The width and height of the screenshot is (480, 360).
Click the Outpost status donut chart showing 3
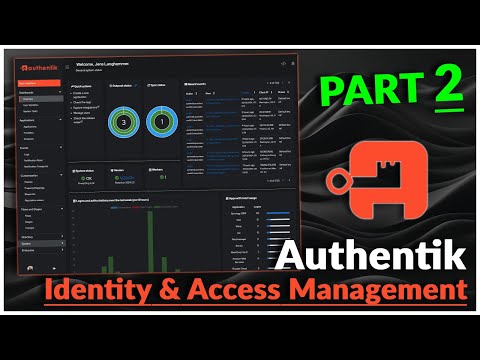(124, 122)
